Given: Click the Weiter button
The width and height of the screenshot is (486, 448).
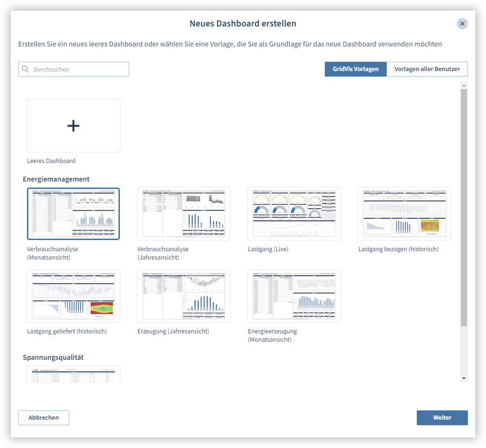Looking at the screenshot, I should [x=442, y=417].
